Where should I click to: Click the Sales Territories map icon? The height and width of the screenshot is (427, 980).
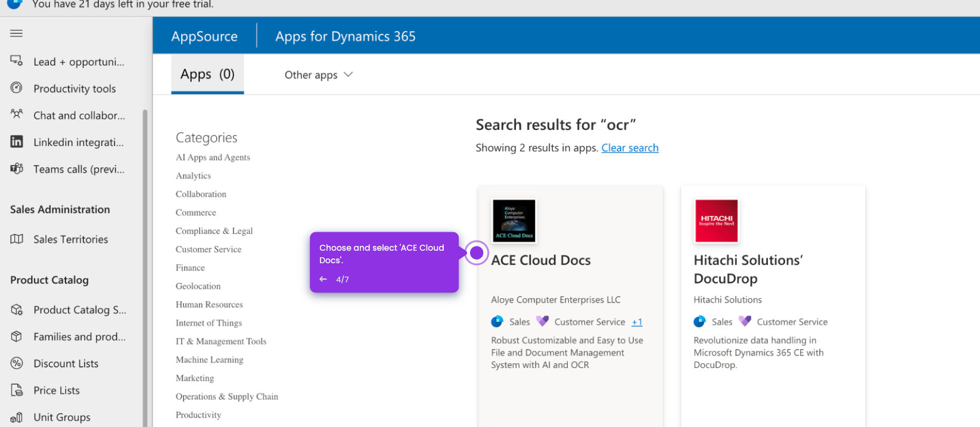pos(16,239)
